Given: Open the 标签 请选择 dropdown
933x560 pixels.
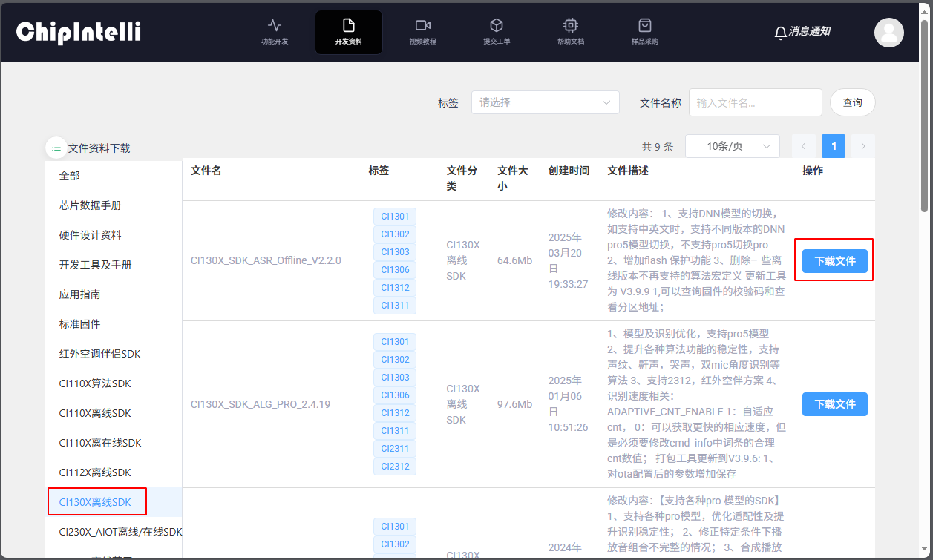Looking at the screenshot, I should [x=546, y=102].
